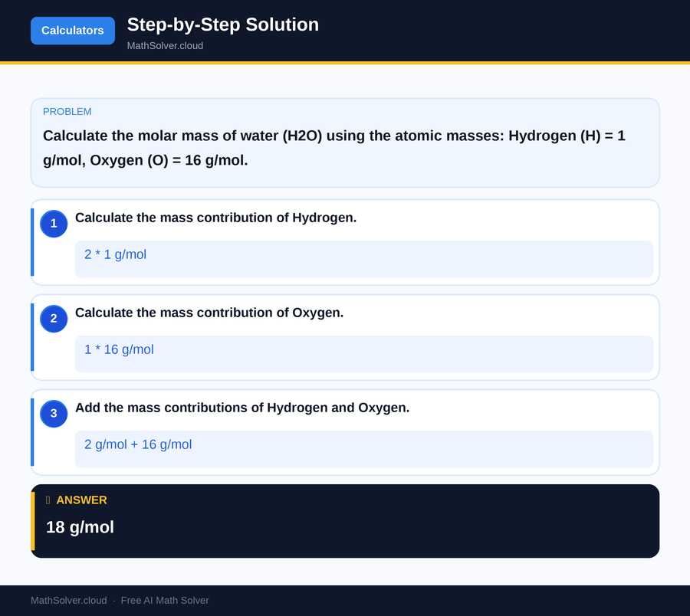Image resolution: width=690 pixels, height=616 pixels.
Task: Select the step 1 numbered circle badge
Action: (53, 224)
